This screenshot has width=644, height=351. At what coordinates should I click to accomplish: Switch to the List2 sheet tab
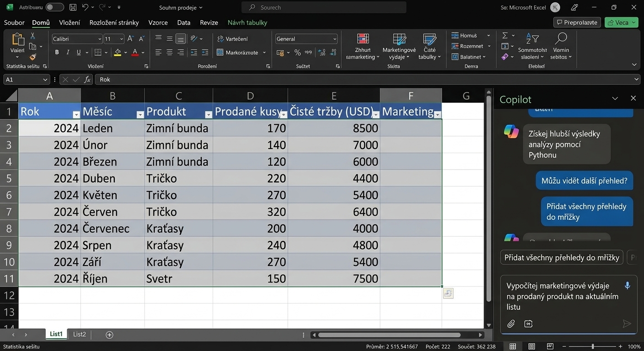[x=80, y=334]
